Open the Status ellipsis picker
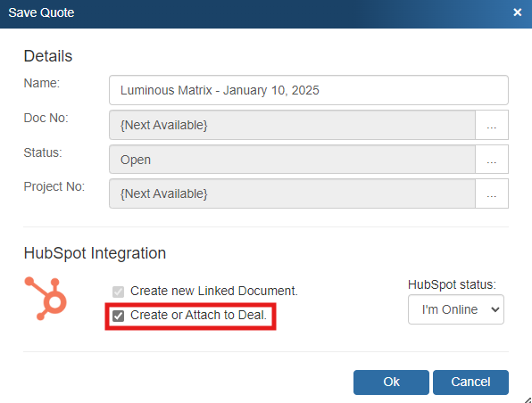Image resolution: width=532 pixels, height=403 pixels. point(492,160)
